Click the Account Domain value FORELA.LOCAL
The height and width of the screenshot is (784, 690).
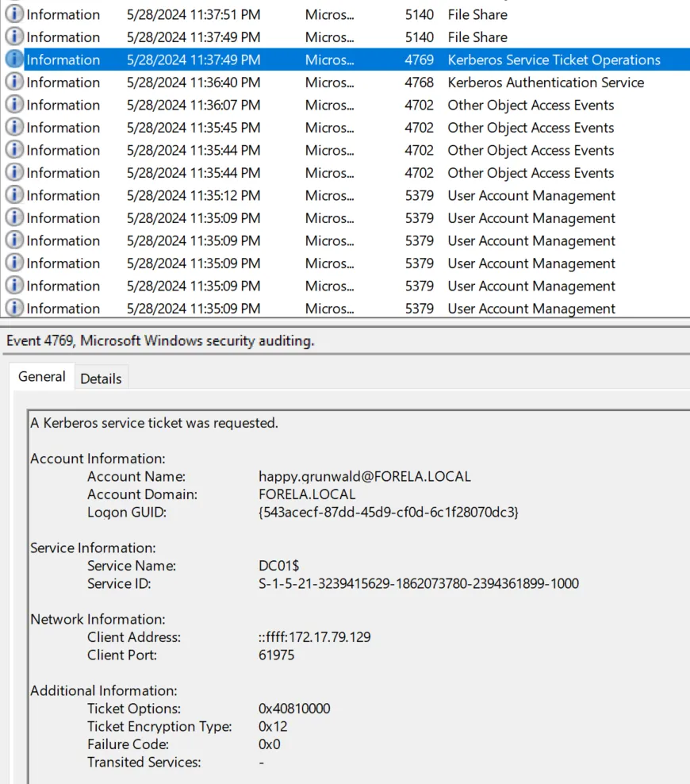[x=307, y=494]
